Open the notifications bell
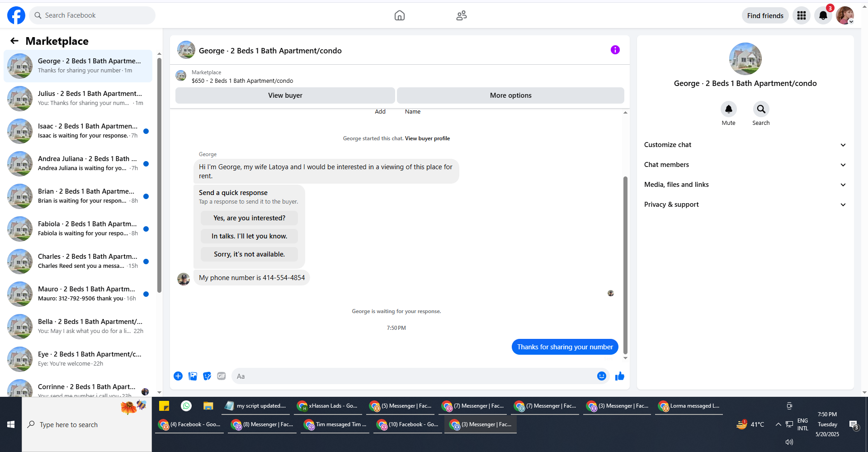Image resolution: width=868 pixels, height=452 pixels. (823, 15)
